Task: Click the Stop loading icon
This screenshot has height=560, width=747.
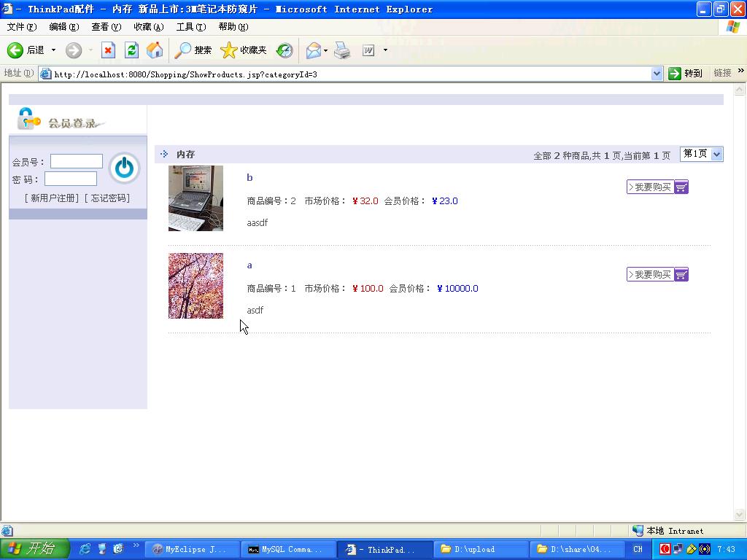Action: click(x=108, y=50)
